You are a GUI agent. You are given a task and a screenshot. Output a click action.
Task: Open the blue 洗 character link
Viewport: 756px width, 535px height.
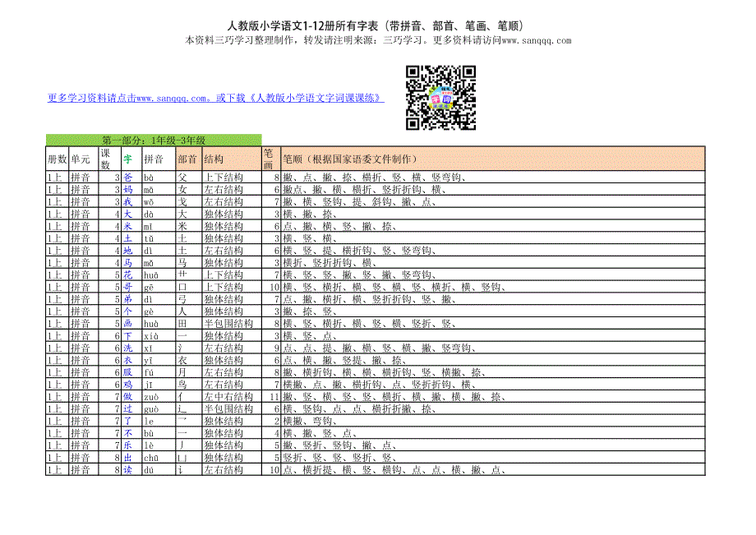pyautogui.click(x=127, y=348)
